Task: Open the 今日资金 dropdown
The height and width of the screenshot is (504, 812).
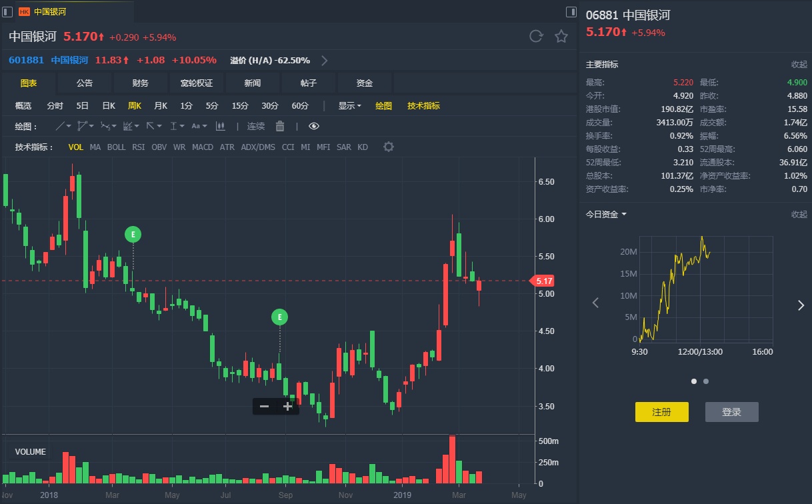Action: [606, 215]
